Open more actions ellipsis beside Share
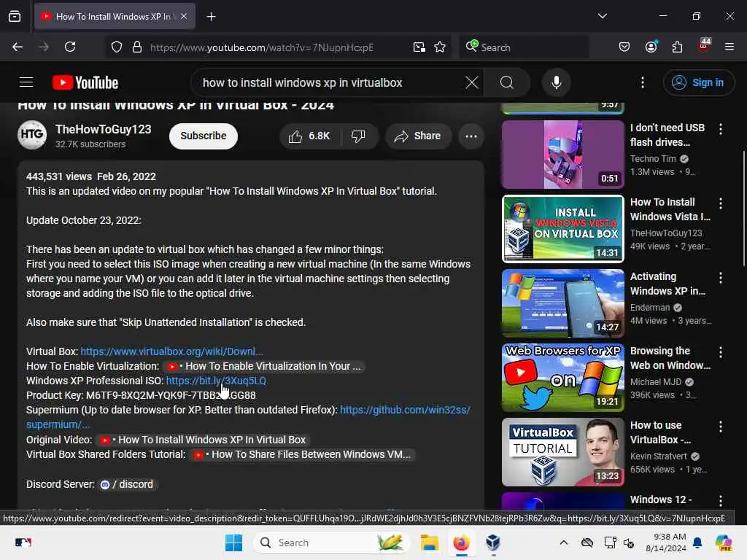The width and height of the screenshot is (747, 560). (x=471, y=136)
